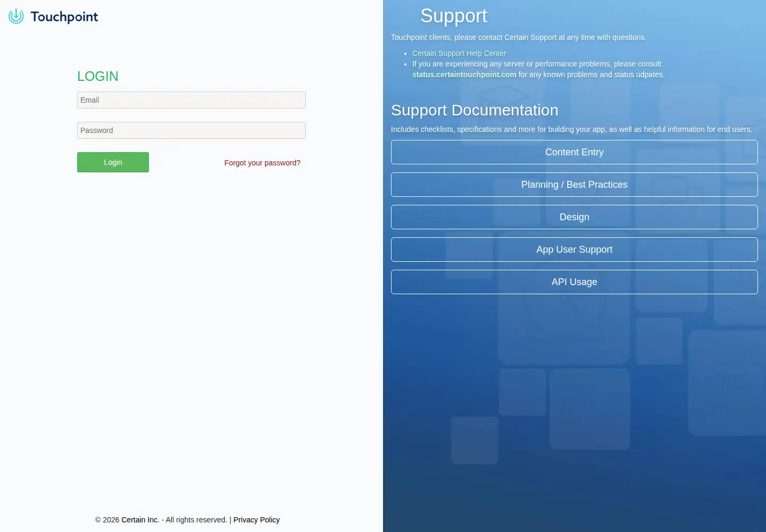The image size is (766, 532).
Task: Click the green Login button
Action: pos(113,162)
